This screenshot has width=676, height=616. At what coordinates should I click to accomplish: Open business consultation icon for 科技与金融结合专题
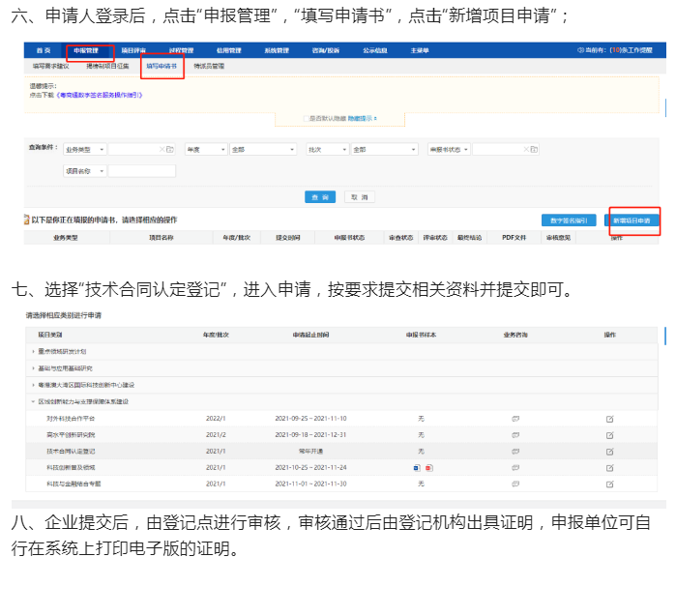(515, 484)
